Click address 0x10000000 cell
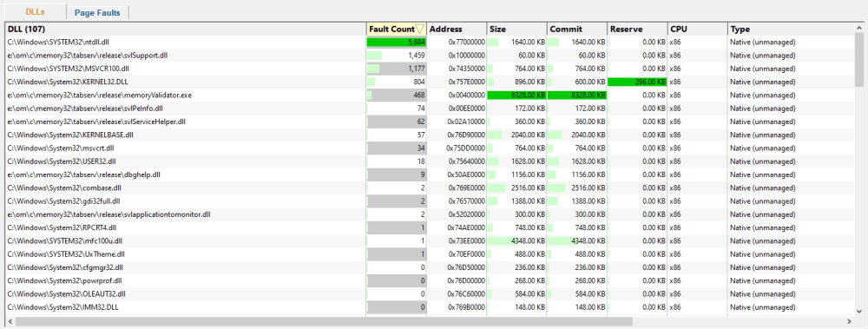Image resolution: width=868 pixels, height=329 pixels. point(457,56)
